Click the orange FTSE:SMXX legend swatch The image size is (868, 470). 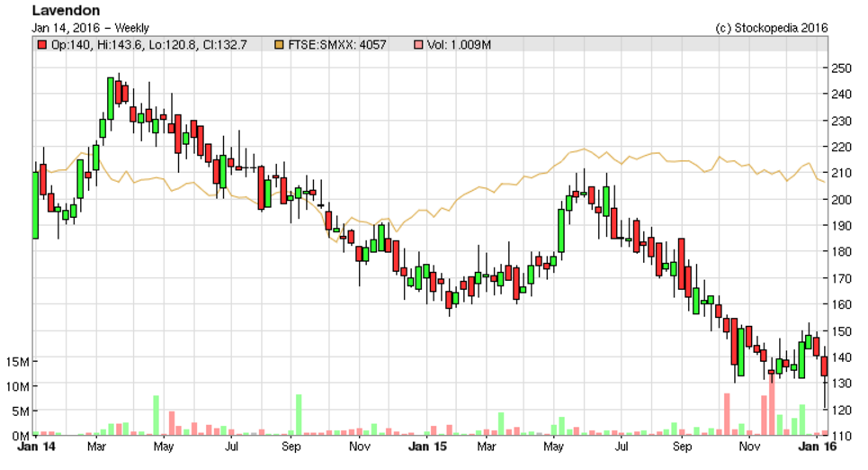[x=279, y=45]
